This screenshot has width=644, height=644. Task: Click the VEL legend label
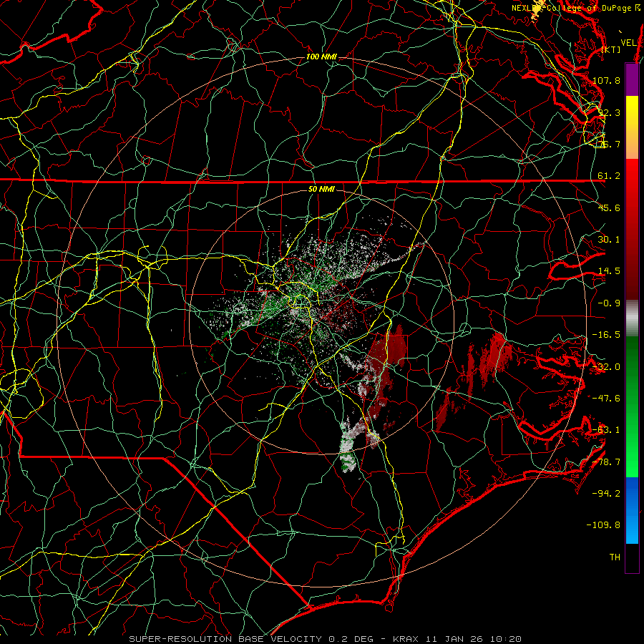629,43
